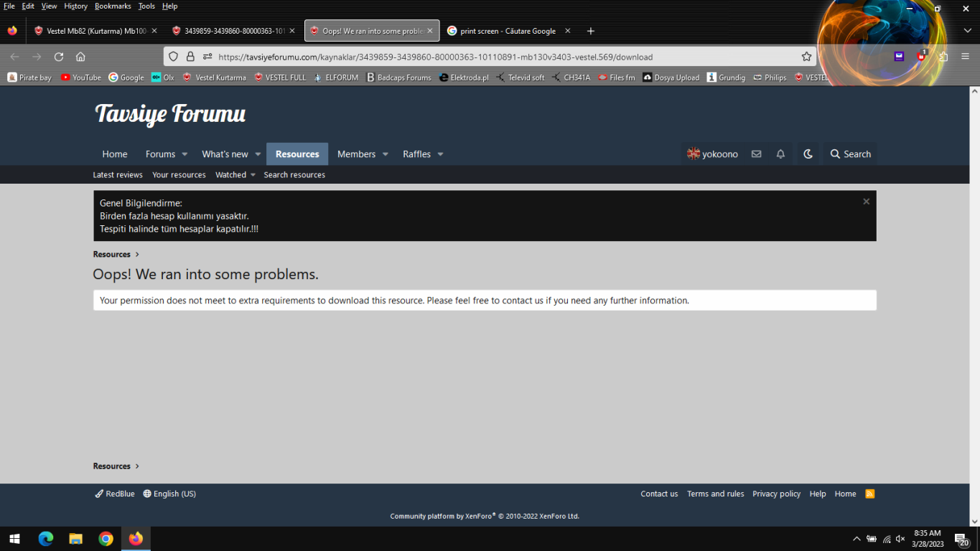The height and width of the screenshot is (551, 980).
Task: Open Privacy policy footer link
Action: pos(776,494)
